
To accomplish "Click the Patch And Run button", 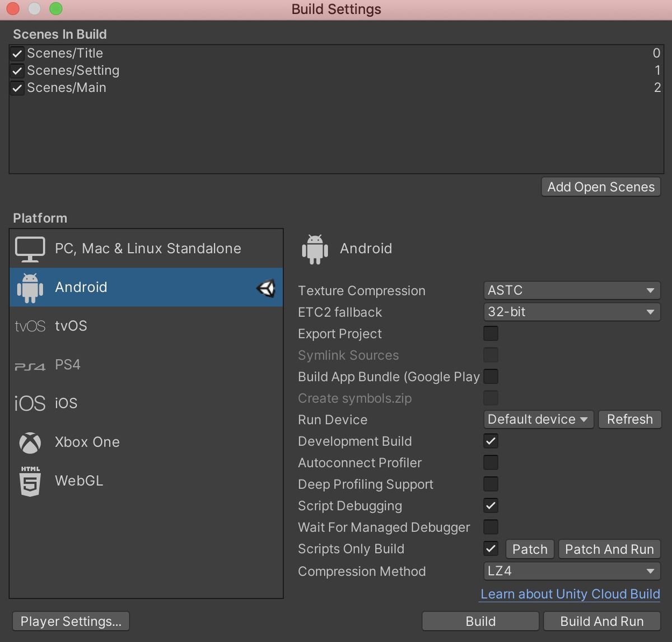I will point(609,549).
